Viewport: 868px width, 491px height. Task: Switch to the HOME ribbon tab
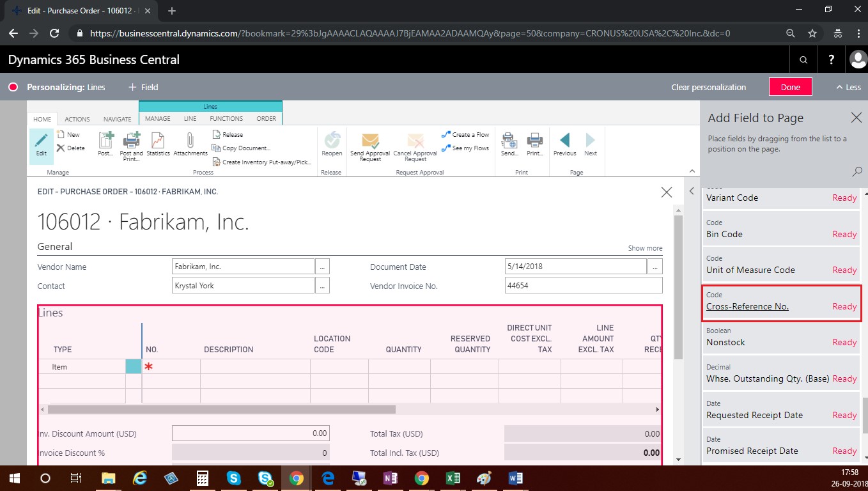pyautogui.click(x=42, y=119)
